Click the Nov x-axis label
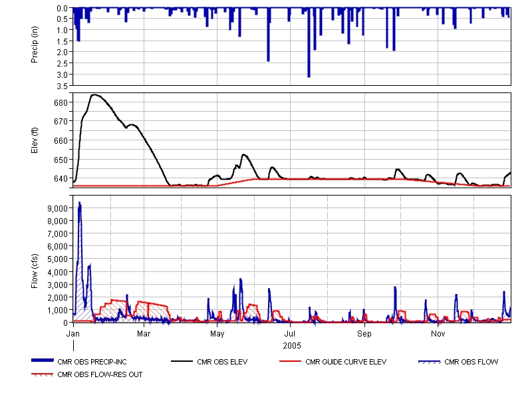Viewport: 532px width, 417px height. (x=438, y=333)
